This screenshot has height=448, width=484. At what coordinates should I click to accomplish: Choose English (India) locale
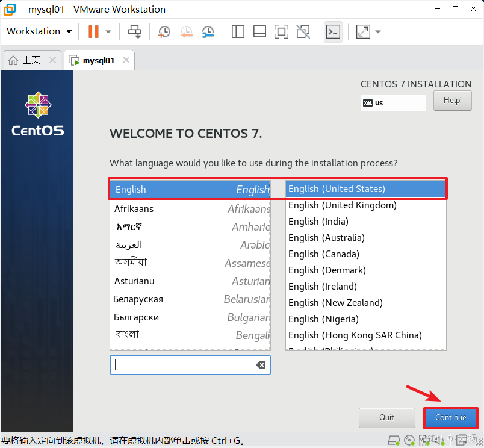pos(365,222)
